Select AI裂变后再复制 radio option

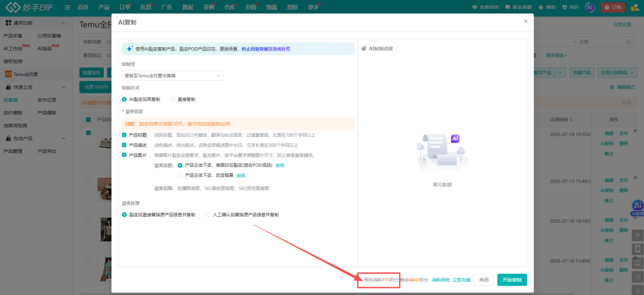pyautogui.click(x=125, y=99)
